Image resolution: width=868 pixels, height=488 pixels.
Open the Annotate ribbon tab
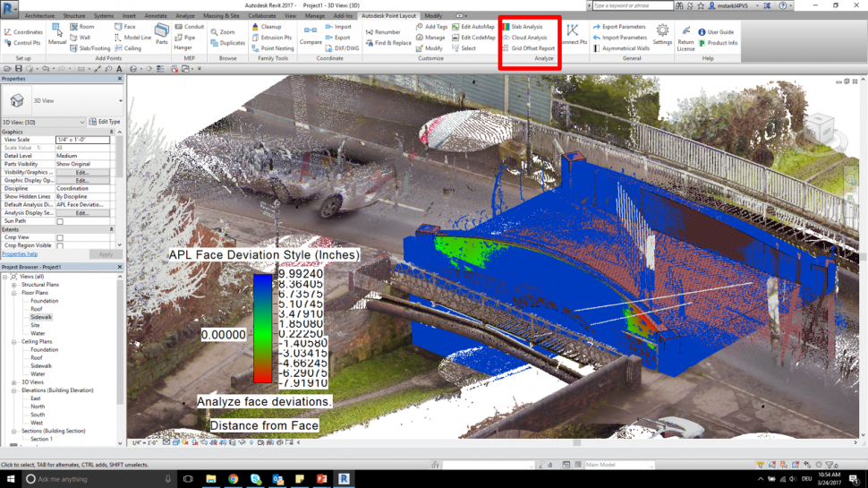[x=156, y=16]
